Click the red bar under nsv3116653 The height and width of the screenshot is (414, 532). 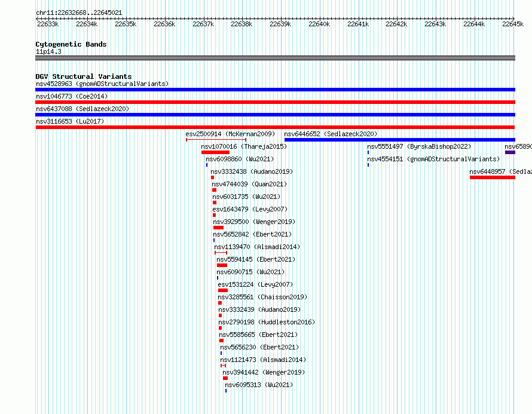point(275,127)
